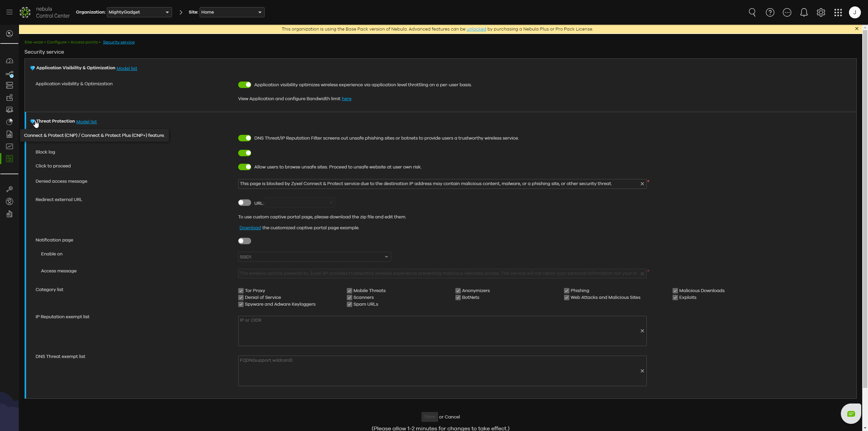Click the dashboard gauge sidebar icon

point(10,61)
